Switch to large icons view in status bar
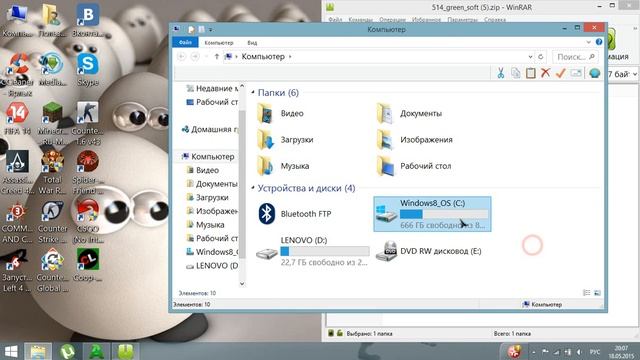Viewport: 640px width, 360px height. [x=597, y=293]
